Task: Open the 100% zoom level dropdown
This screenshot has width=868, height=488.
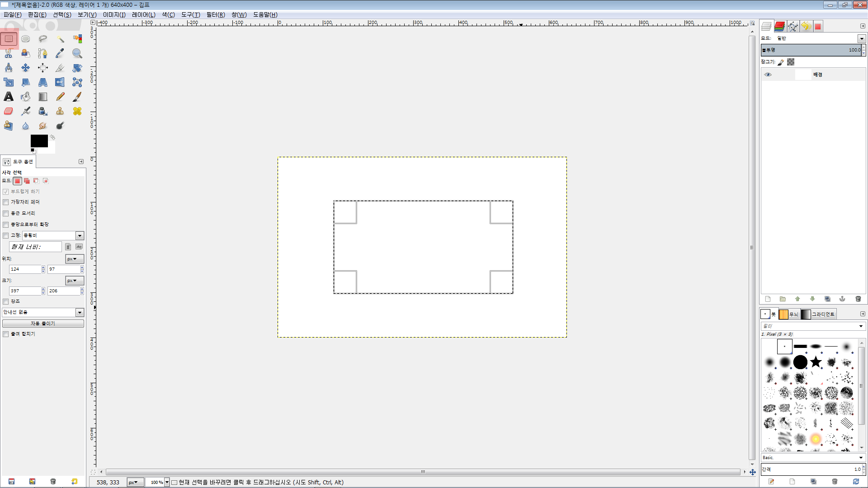Action: pos(167,483)
